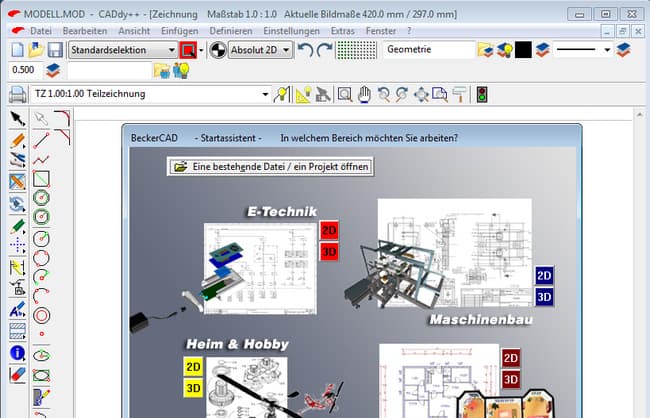Screen dimensions: 650x418
Task: Click the layers icon after the black swatch
Action: (542, 50)
